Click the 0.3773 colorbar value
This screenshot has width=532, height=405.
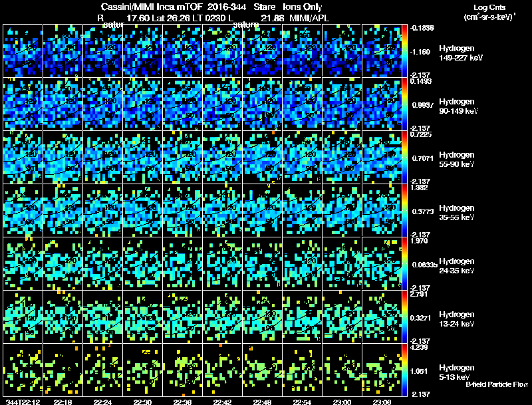423,211
